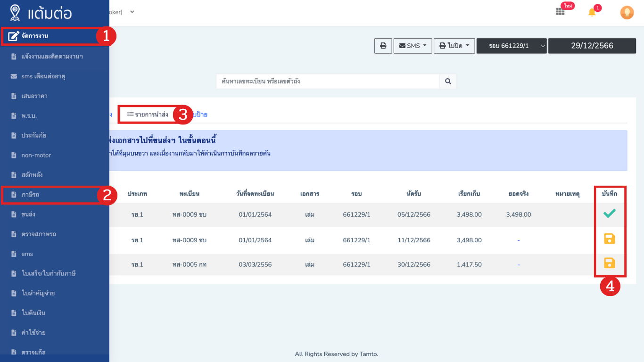Click the document icon beside ขนส่ง

[x=14, y=214]
